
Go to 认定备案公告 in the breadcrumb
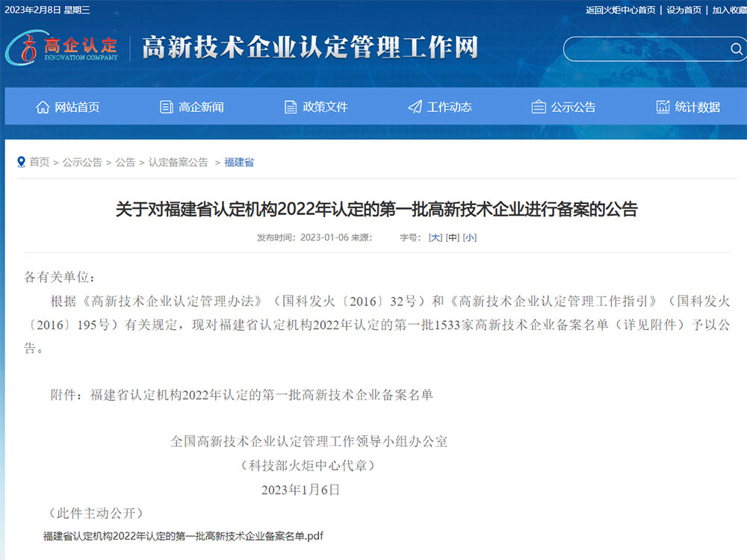point(178,162)
